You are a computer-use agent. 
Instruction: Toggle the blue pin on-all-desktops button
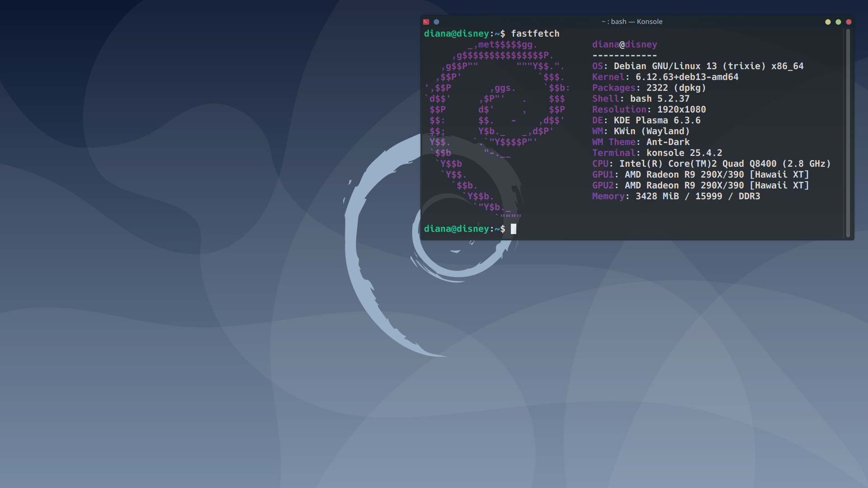(436, 22)
